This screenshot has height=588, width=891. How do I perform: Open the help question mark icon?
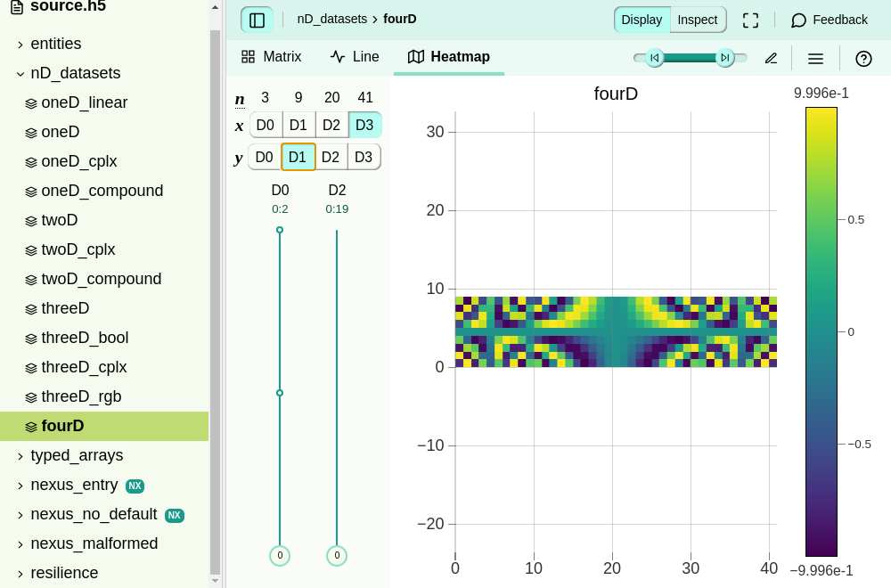(863, 59)
